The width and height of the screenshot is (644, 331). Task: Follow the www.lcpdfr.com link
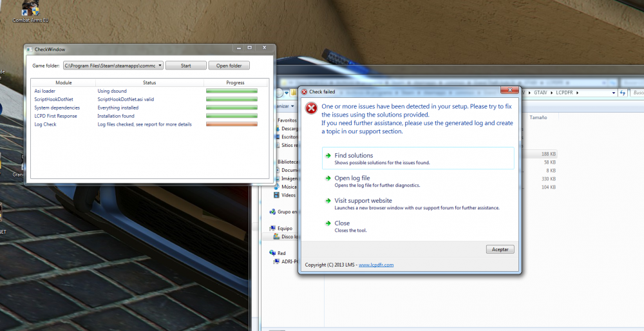375,265
